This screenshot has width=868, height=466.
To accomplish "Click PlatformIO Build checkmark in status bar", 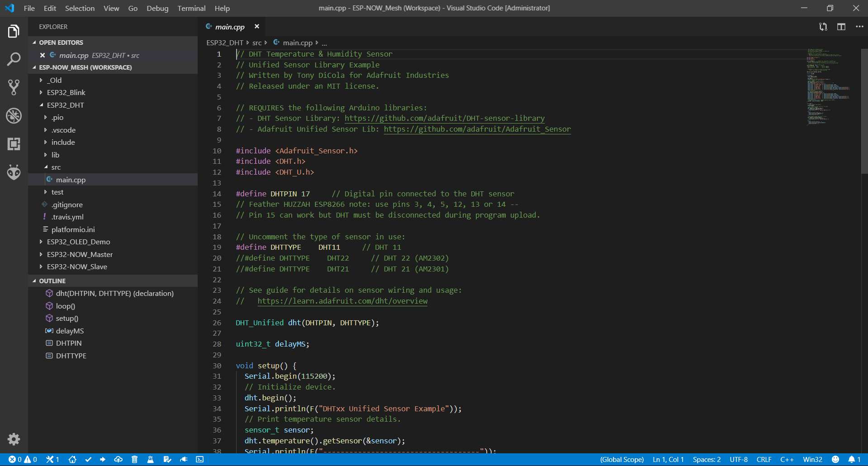I will (88, 459).
